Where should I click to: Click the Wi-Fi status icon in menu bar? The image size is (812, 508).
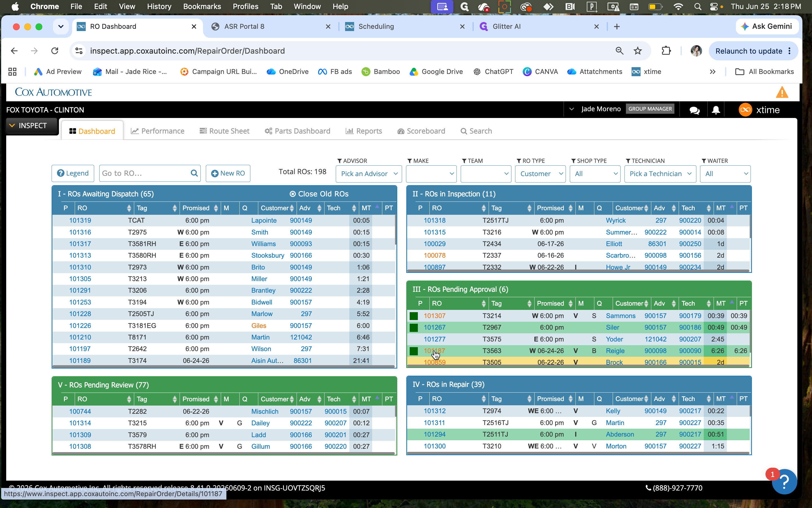(x=678, y=6)
